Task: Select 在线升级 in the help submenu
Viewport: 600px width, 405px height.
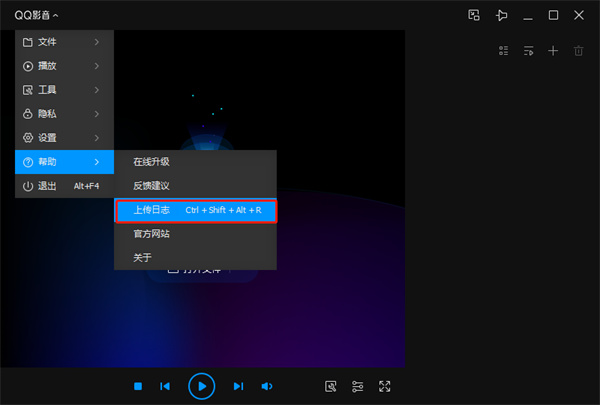Action: 195,162
